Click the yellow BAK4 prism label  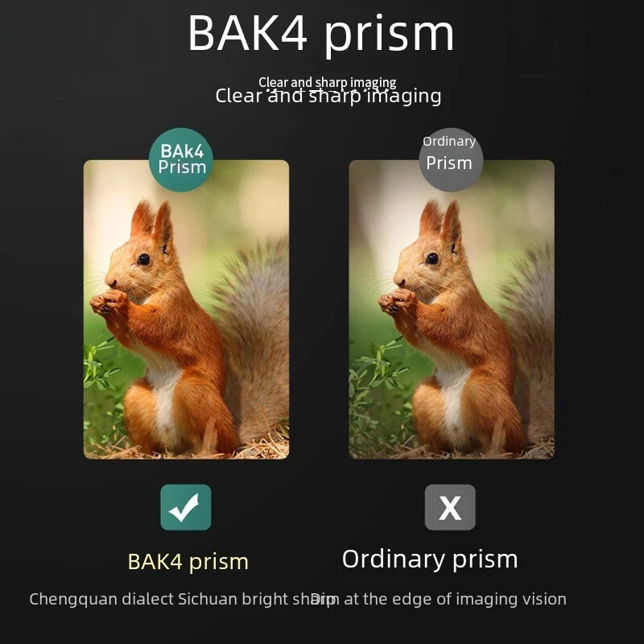pos(188,562)
